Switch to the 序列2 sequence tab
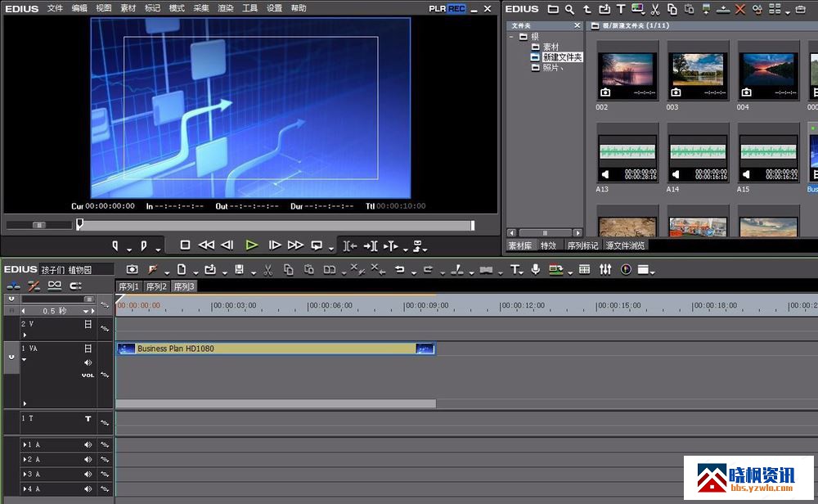The width and height of the screenshot is (818, 504). coord(156,286)
